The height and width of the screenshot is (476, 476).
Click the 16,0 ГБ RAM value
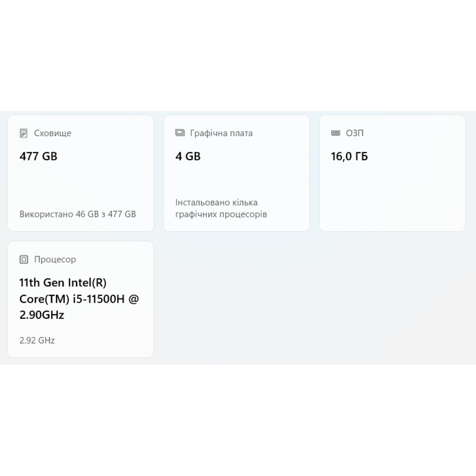(x=349, y=157)
